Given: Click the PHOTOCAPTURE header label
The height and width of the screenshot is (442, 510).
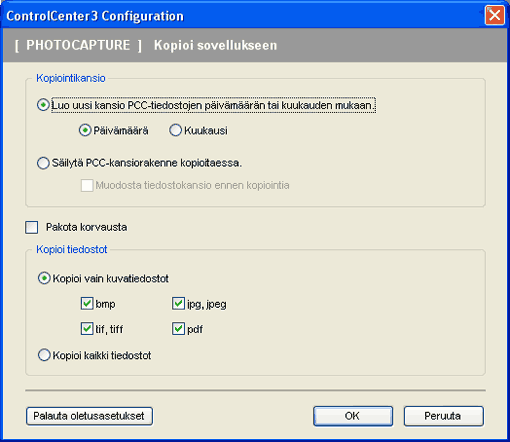Looking at the screenshot, I should coord(78,45).
